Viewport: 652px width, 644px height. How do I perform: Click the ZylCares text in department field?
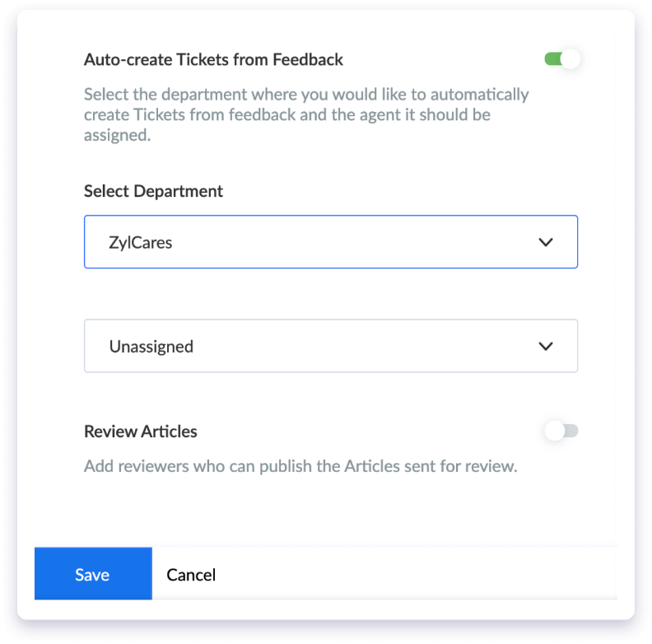coord(140,243)
